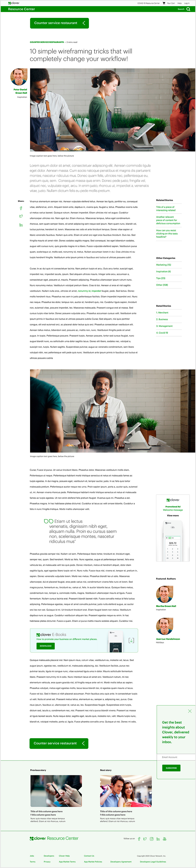
Task: Open Instagram icon in footer
Action: [x=151, y=839]
